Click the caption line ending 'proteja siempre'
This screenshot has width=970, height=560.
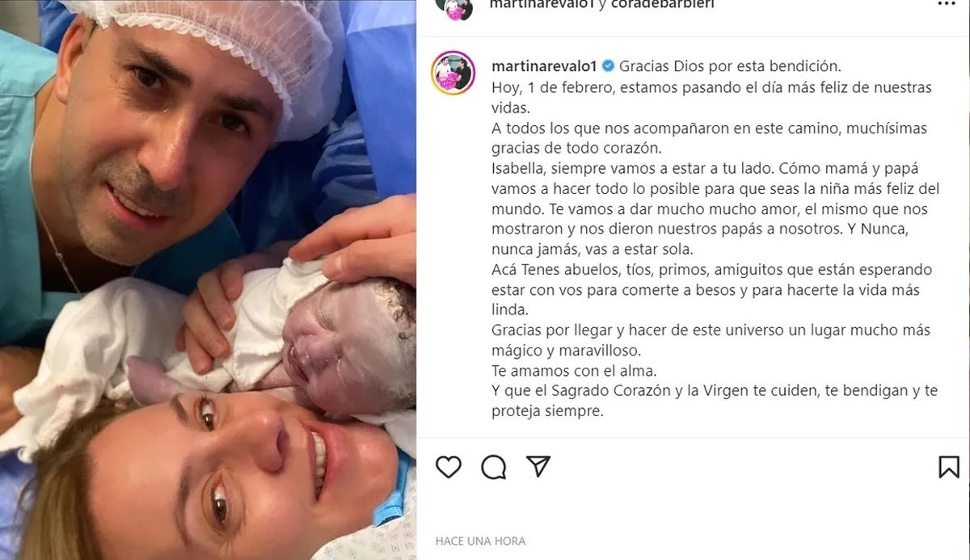[x=547, y=411]
